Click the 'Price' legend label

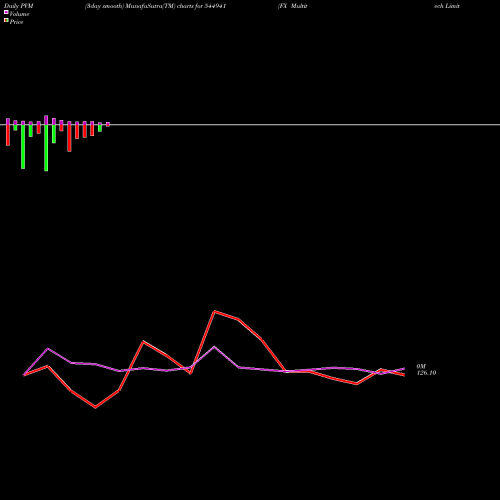[x=16, y=22]
